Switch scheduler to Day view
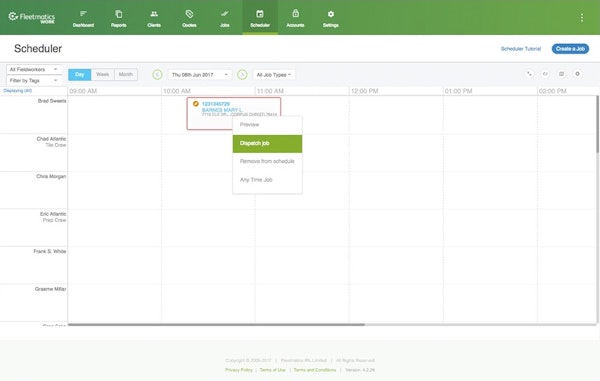Viewport: 600px width, 381px height. pos(80,75)
